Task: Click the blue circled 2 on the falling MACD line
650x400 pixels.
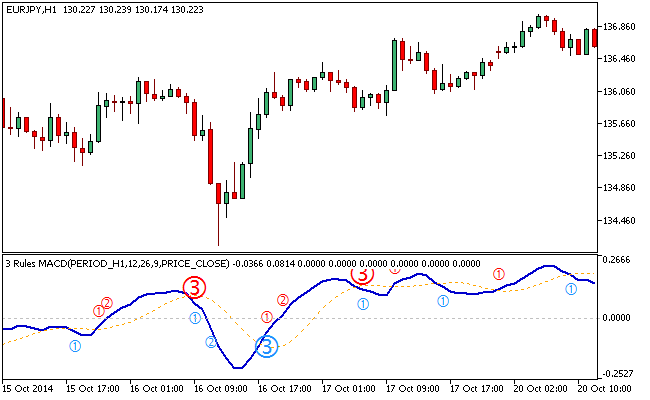Action: pos(211,342)
